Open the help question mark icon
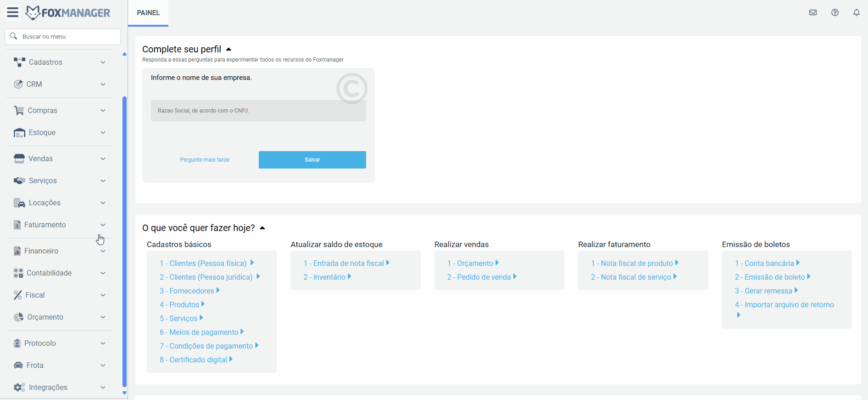Screen dimensions: 868x400 click(835, 12)
